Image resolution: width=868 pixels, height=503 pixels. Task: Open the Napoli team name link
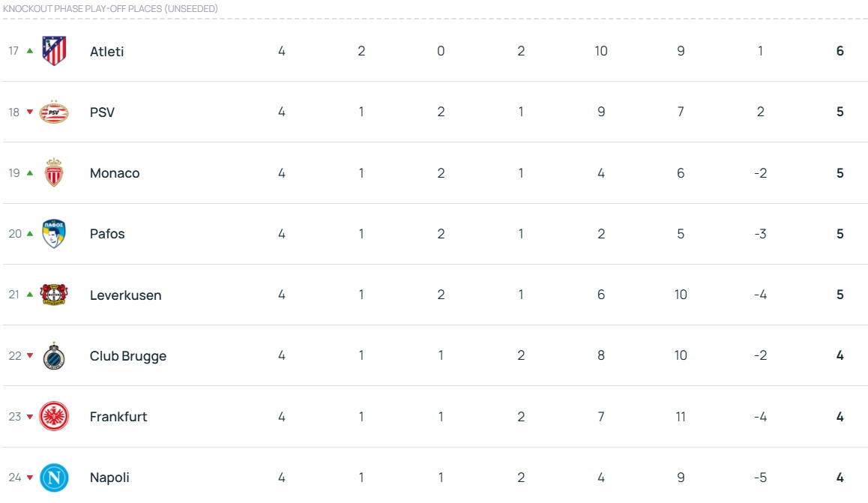[x=109, y=478]
